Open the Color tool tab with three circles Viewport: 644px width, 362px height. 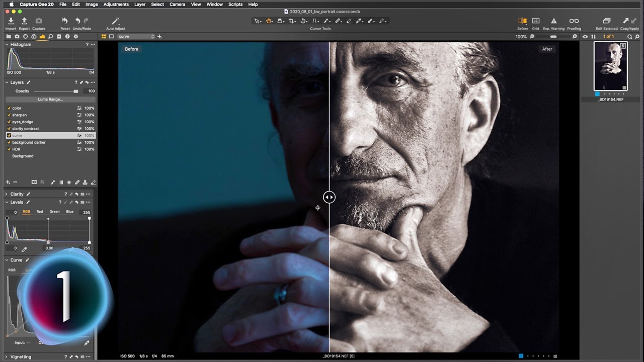coord(34,36)
